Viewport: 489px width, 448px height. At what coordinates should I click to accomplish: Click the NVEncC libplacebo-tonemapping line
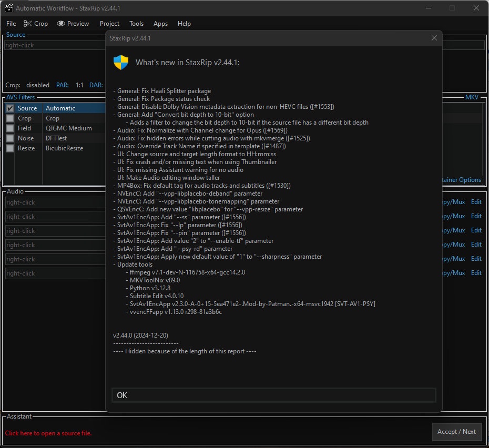[196, 201]
